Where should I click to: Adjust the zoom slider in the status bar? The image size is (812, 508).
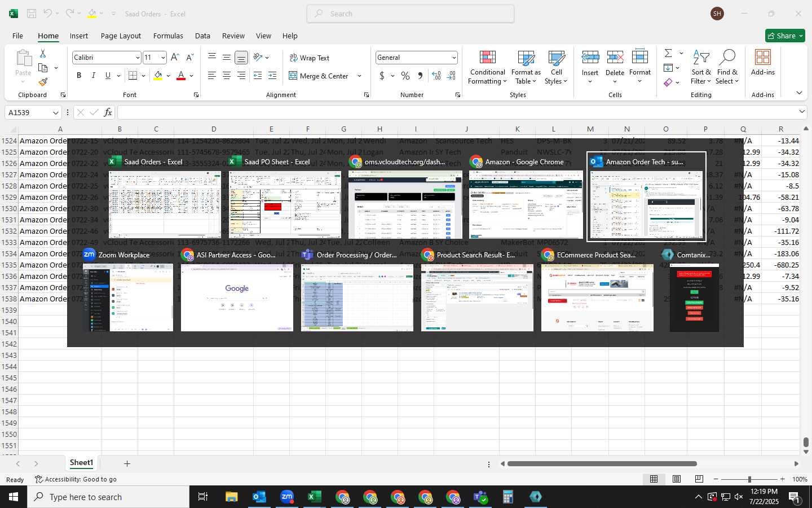[x=749, y=479]
